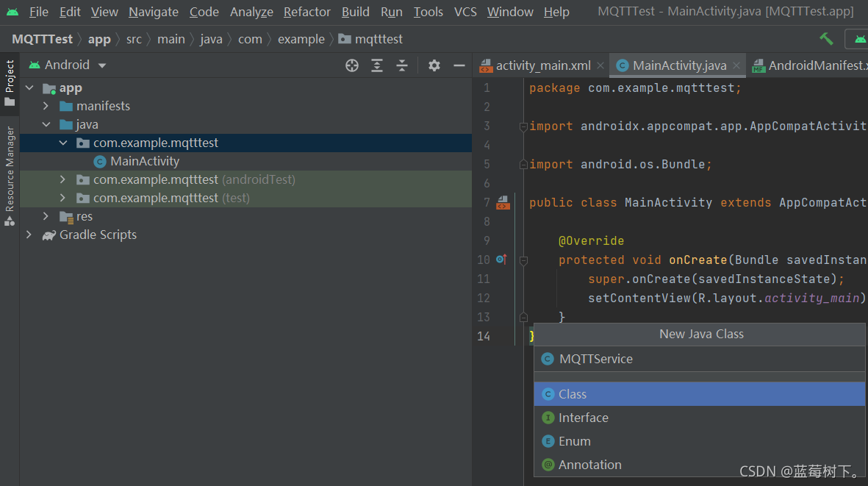Open the Edit menu
This screenshot has width=868, height=486.
pyautogui.click(x=70, y=12)
